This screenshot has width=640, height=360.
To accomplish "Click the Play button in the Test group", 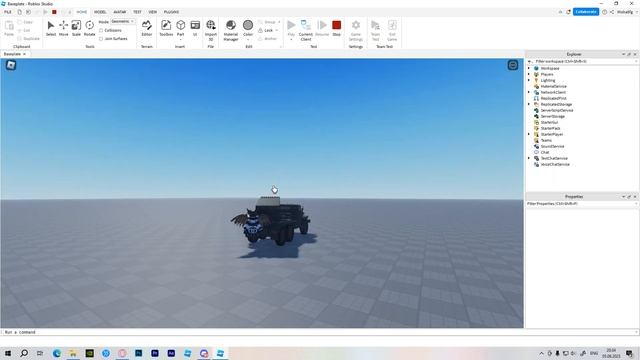I will click(x=291, y=27).
